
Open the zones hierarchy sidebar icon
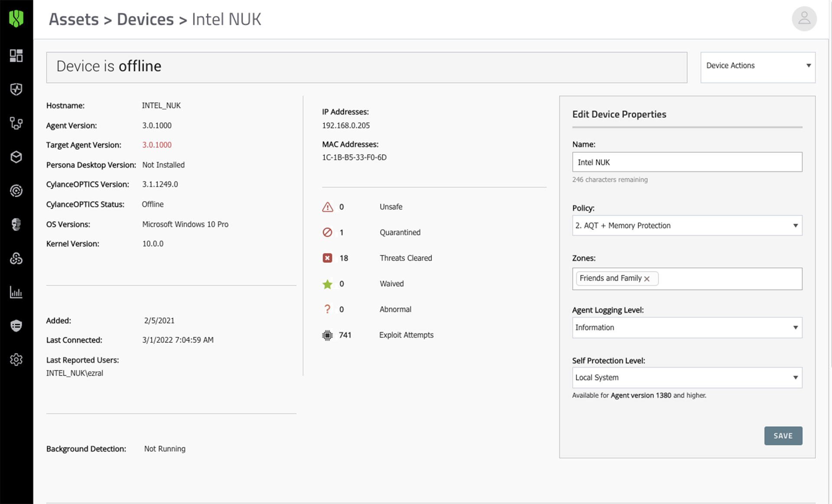tap(16, 123)
